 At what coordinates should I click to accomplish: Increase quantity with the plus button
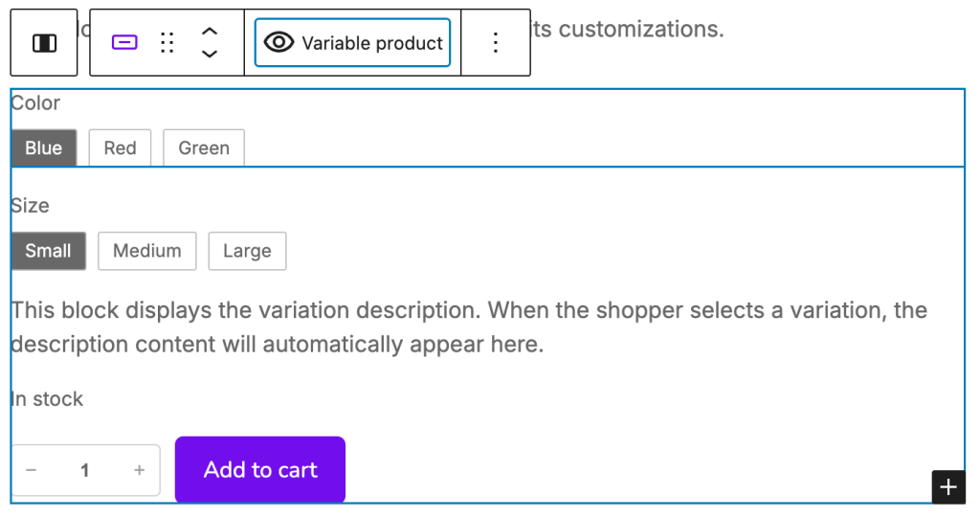pos(140,470)
